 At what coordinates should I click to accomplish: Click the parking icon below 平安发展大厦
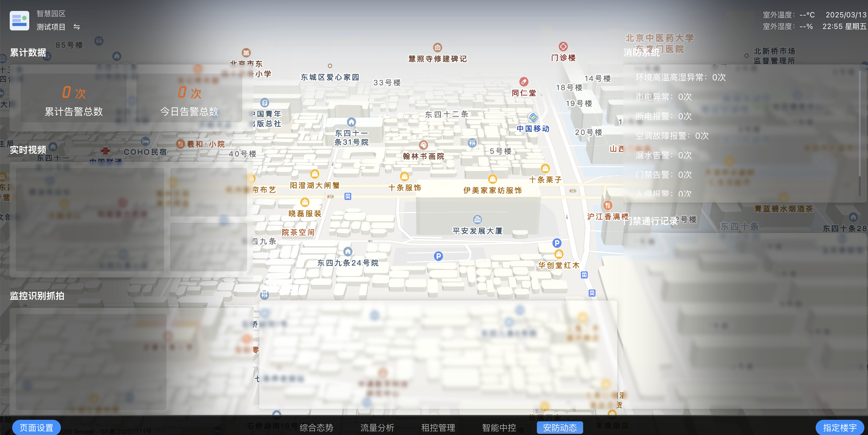[438, 256]
